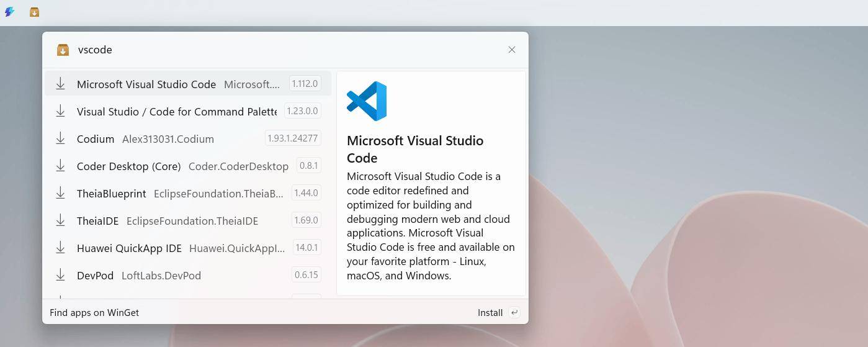
Task: Click the WinGet package icon beside search text
Action: [63, 50]
